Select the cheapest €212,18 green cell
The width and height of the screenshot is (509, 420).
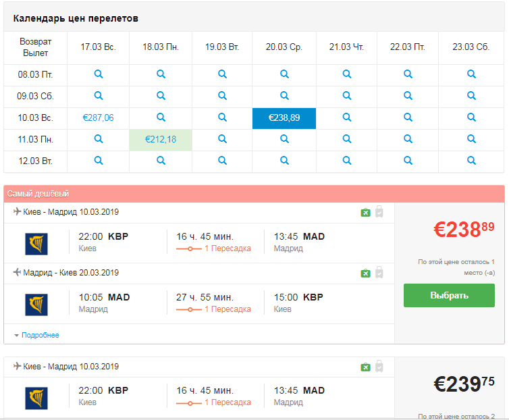(161, 140)
